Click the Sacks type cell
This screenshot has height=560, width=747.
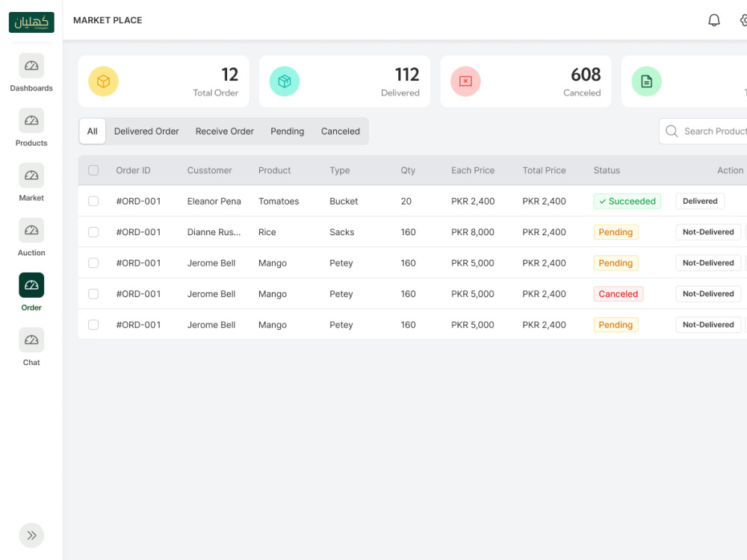point(341,232)
